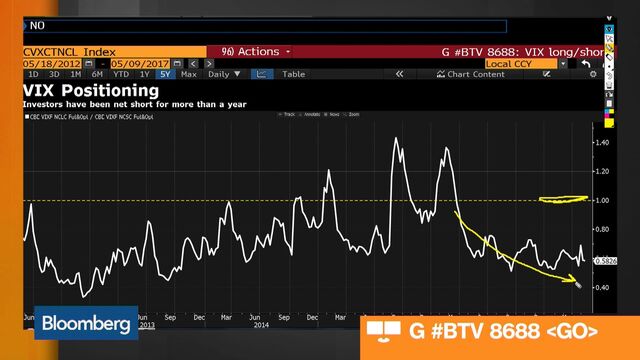Click the VIX Positioning chart title
Screen dimensions: 640x360
coord(91,91)
